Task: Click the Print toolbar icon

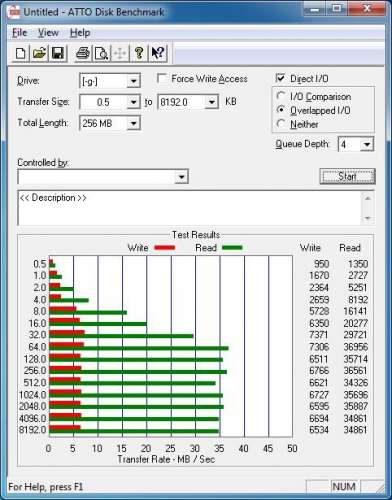Action: pyautogui.click(x=82, y=53)
